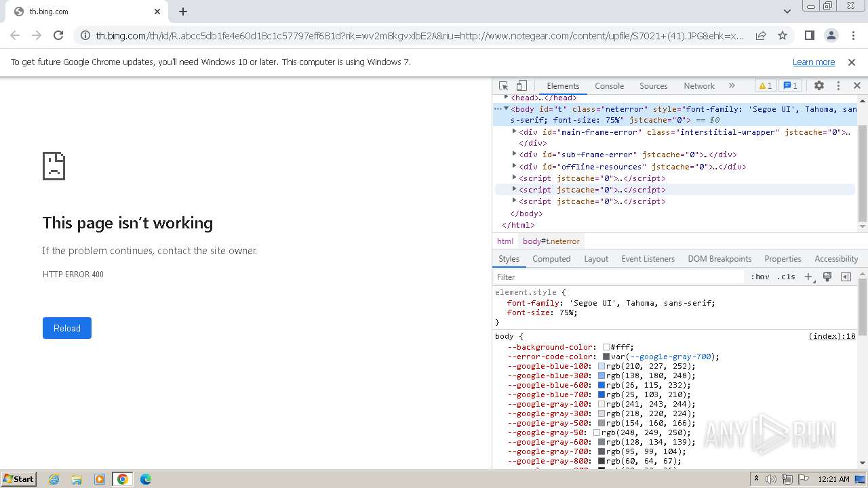Open the tab search dropdown
Screen dimensions: 868x488
(x=787, y=12)
